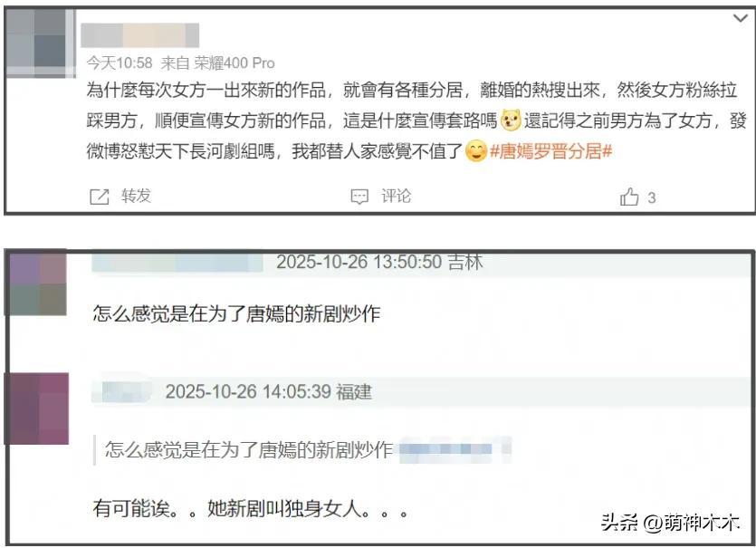The width and height of the screenshot is (756, 548).
Task: Open the comment bubble icon
Action: point(359,197)
